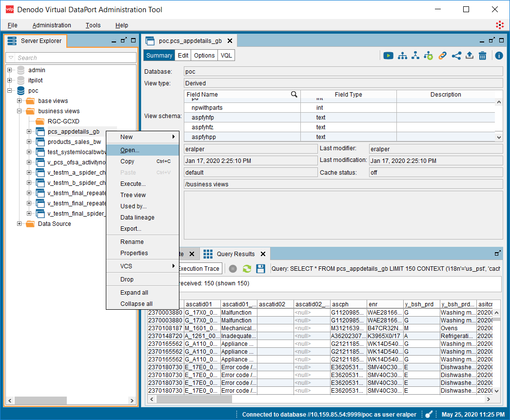The width and height of the screenshot is (510, 420).
Task: Open the VCS submenu
Action: click(142, 266)
